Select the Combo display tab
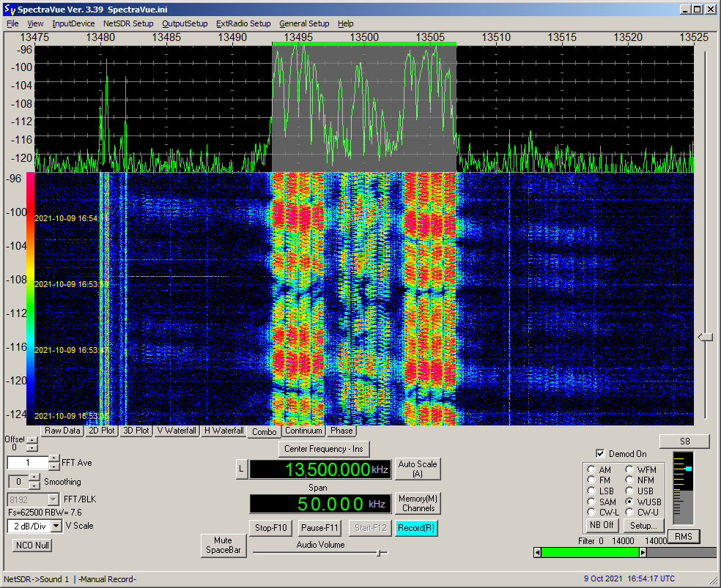 (264, 432)
